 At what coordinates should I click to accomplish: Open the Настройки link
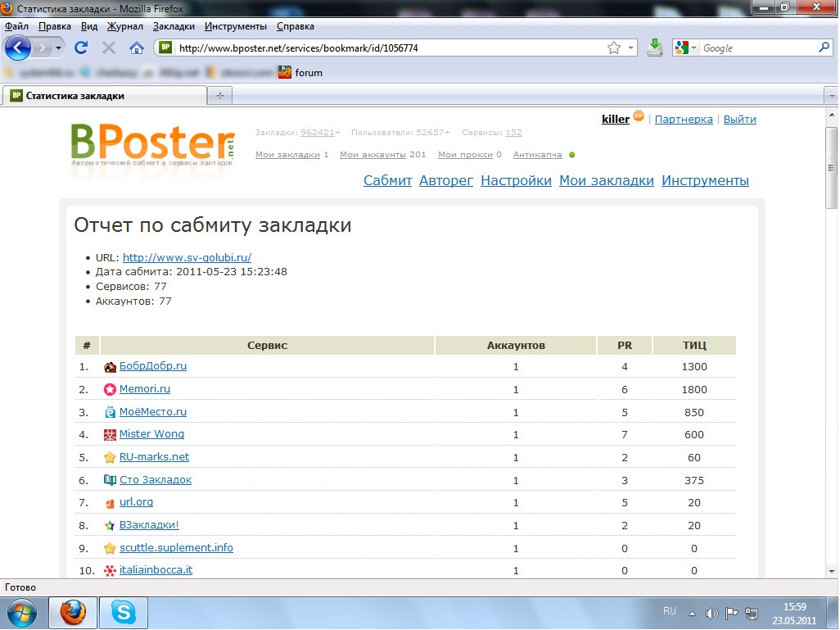516,181
